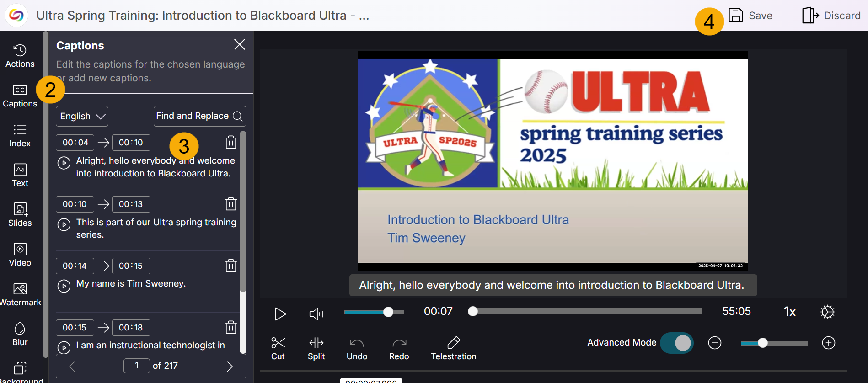The height and width of the screenshot is (383, 868).
Task: Open the Blur sidebar panel
Action: (20, 335)
